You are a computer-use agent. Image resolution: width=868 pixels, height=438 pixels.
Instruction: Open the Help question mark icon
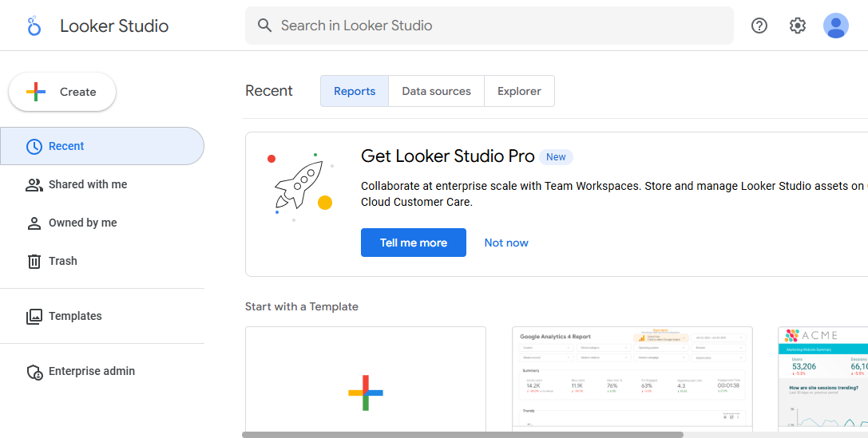[x=759, y=26]
